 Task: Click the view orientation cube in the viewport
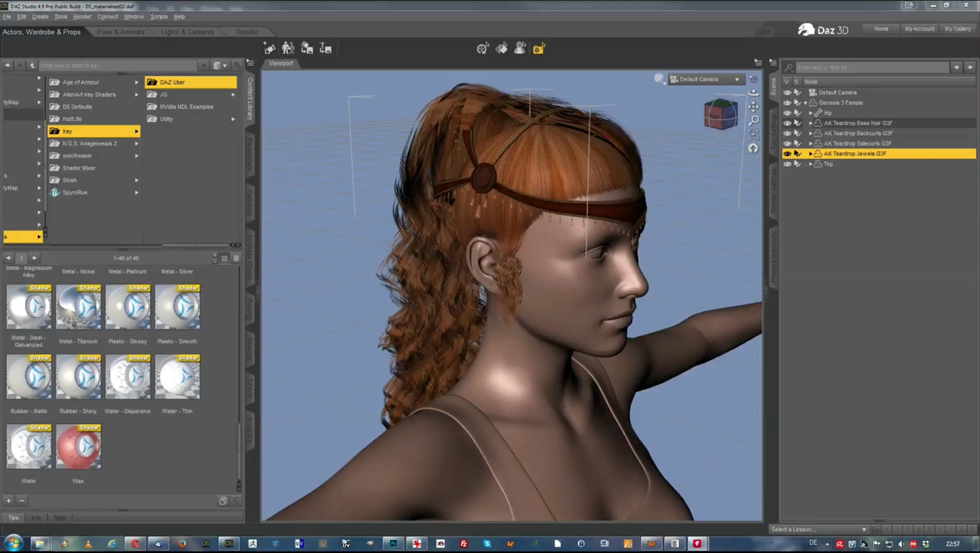click(720, 113)
